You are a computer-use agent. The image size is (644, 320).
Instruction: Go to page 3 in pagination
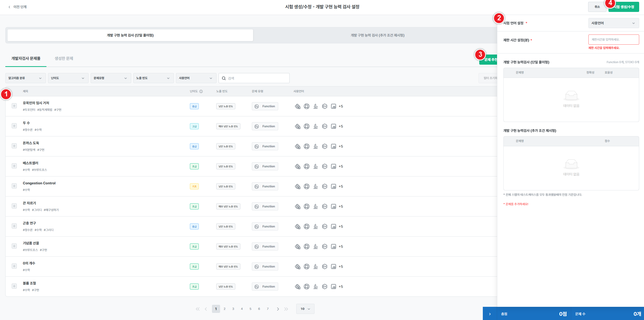tap(233, 309)
